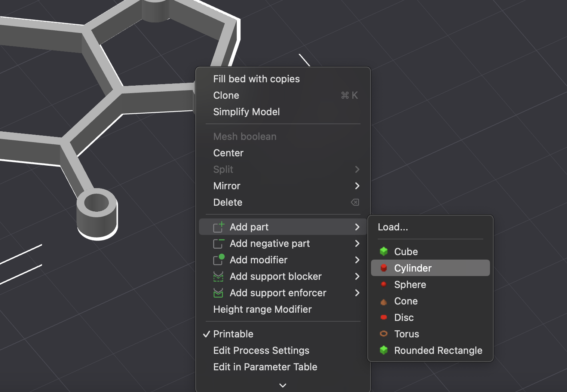Toggle the Printable checkbox
The image size is (567, 392).
233,334
